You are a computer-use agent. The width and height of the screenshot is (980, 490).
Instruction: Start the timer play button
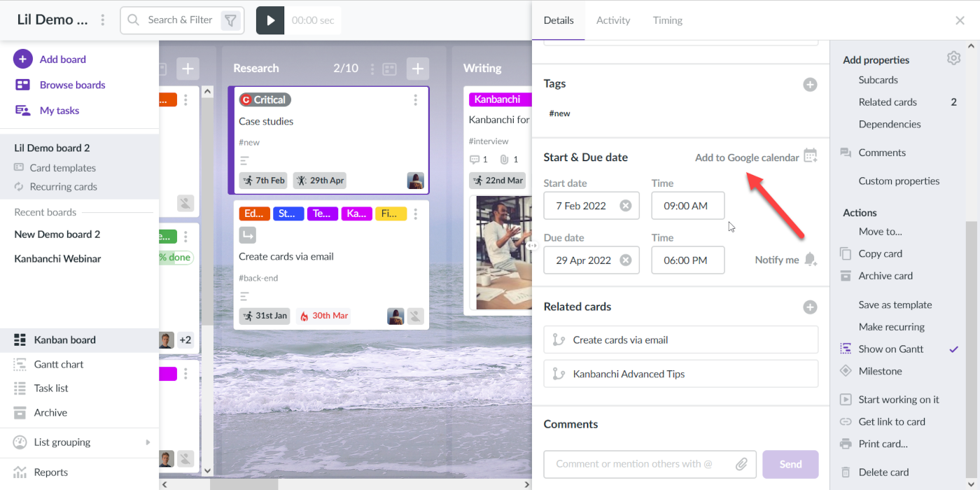pyautogui.click(x=270, y=20)
